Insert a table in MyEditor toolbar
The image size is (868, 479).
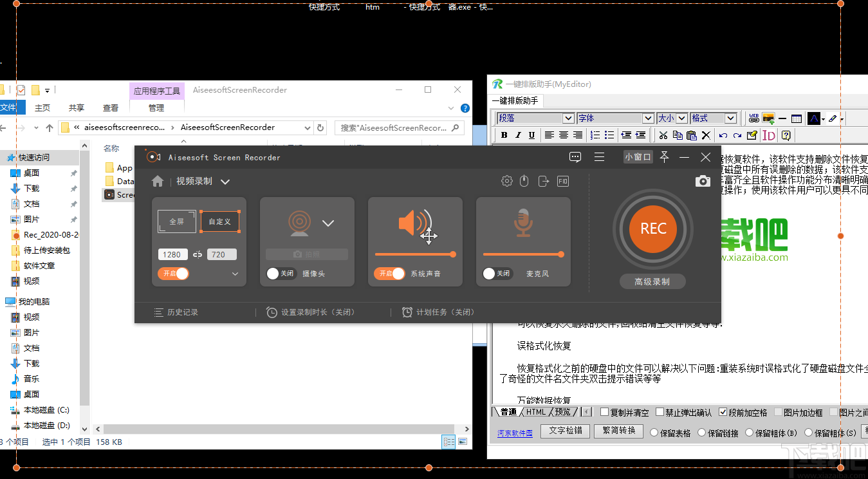point(797,118)
